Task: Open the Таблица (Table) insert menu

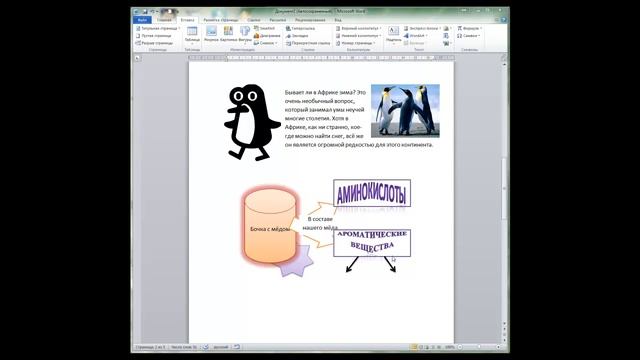Action: coord(192,35)
